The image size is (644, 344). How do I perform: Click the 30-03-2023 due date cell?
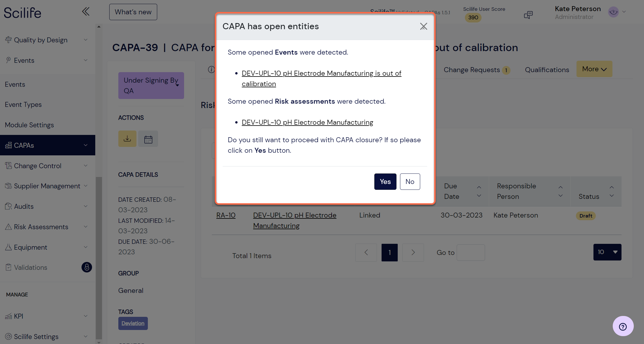[x=461, y=215]
